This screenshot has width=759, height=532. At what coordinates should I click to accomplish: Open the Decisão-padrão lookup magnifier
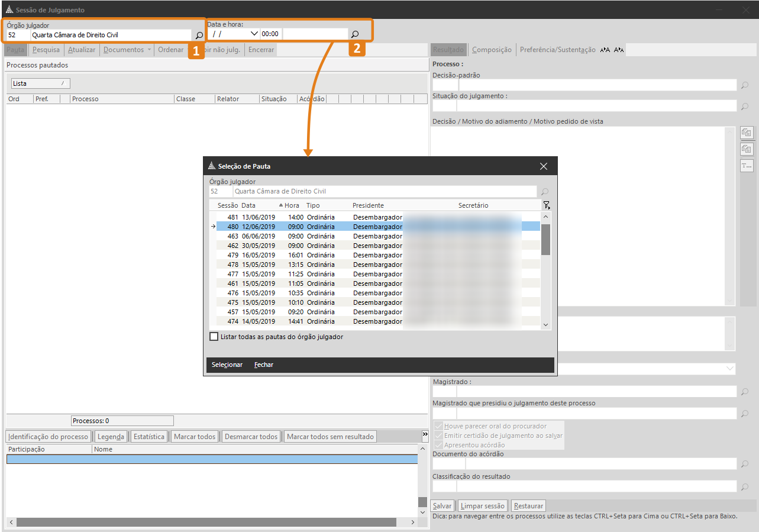745,85
